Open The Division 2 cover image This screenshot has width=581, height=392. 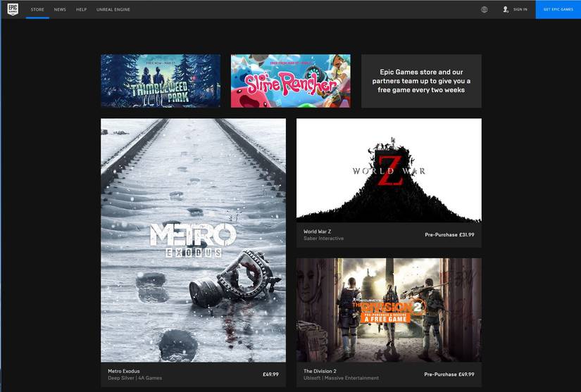pyautogui.click(x=389, y=310)
